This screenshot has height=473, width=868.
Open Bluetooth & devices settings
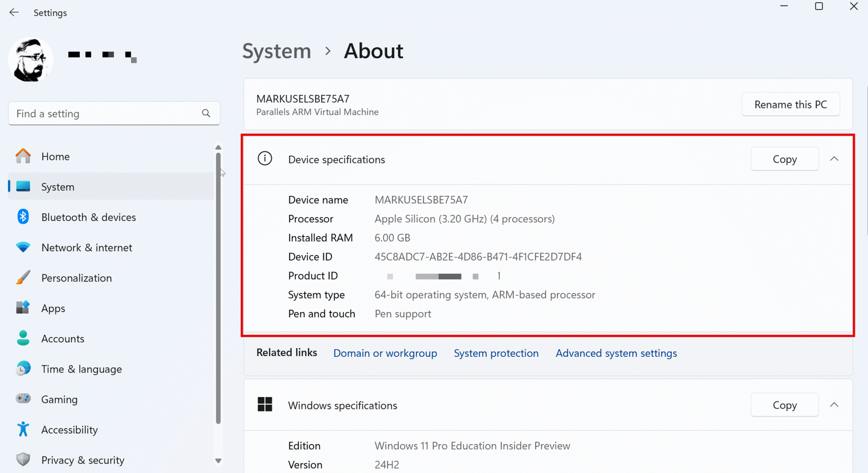[88, 217]
